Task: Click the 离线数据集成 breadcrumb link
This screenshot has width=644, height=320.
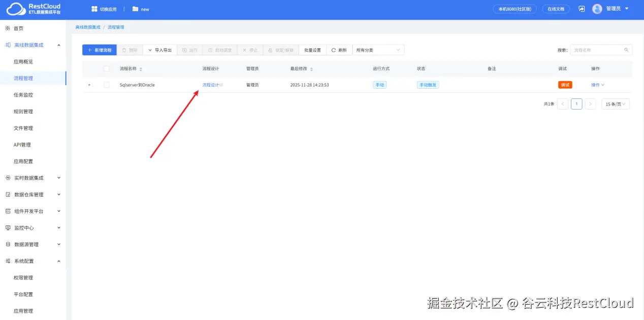Action: click(88, 27)
